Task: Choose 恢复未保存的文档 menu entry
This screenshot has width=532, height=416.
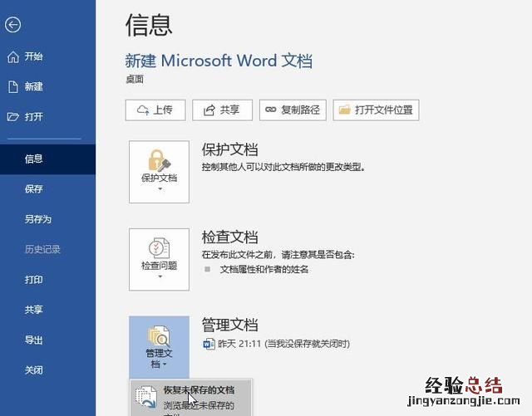Action: pos(191,398)
